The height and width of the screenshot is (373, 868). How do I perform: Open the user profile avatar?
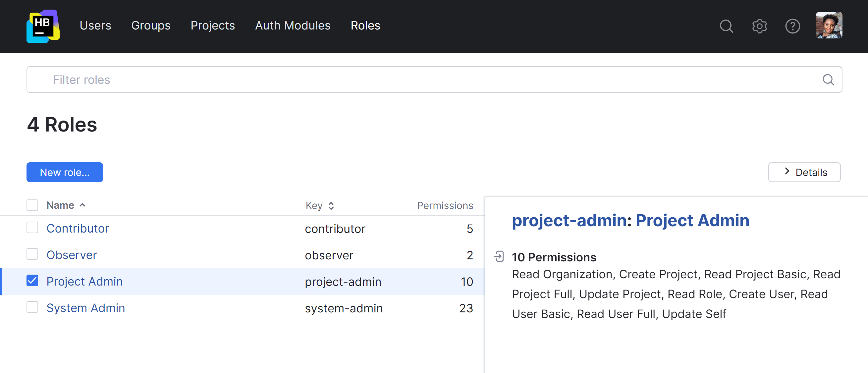point(829,26)
